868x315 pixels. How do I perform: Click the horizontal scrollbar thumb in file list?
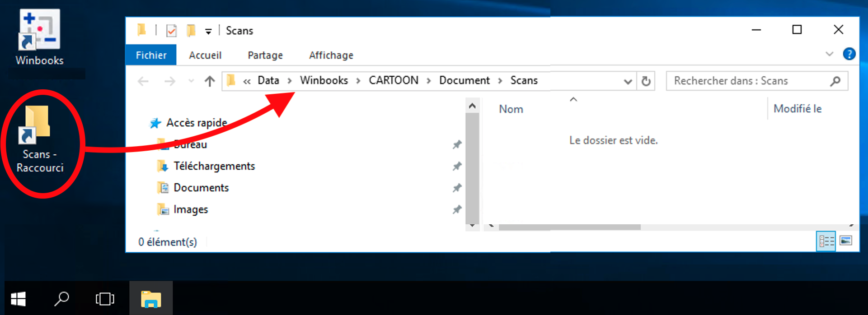(x=569, y=227)
